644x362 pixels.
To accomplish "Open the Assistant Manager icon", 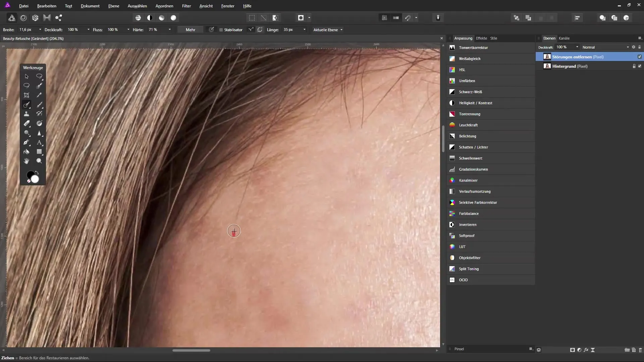I will [438, 18].
